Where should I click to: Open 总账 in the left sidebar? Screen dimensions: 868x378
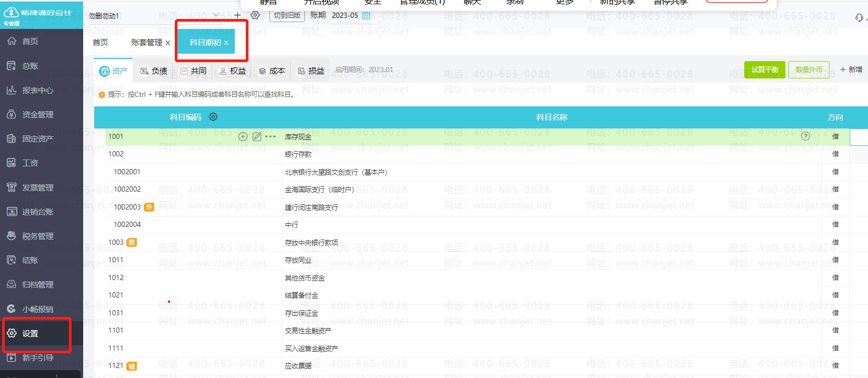[x=30, y=66]
